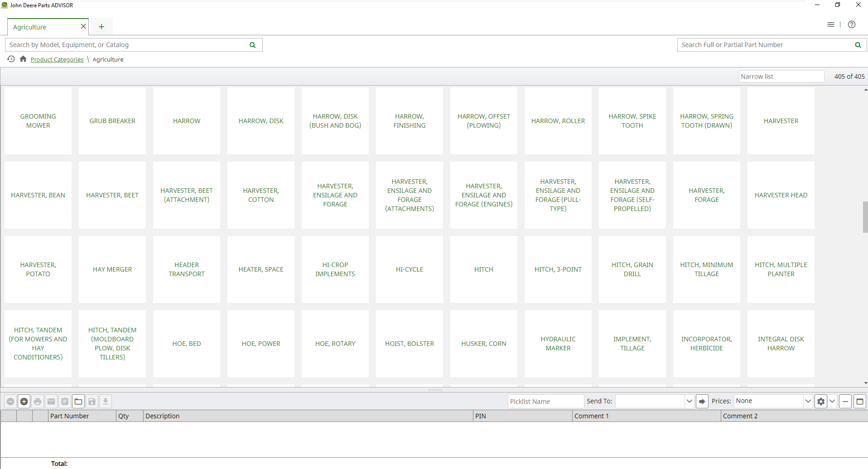Click the add part plus icon
Viewport: 868px width, 469px height.
pyautogui.click(x=24, y=402)
